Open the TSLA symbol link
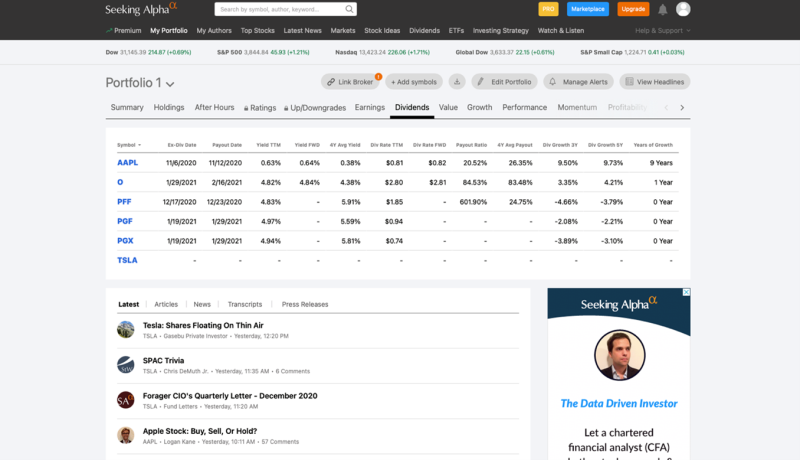The width and height of the screenshot is (800, 460). point(127,260)
